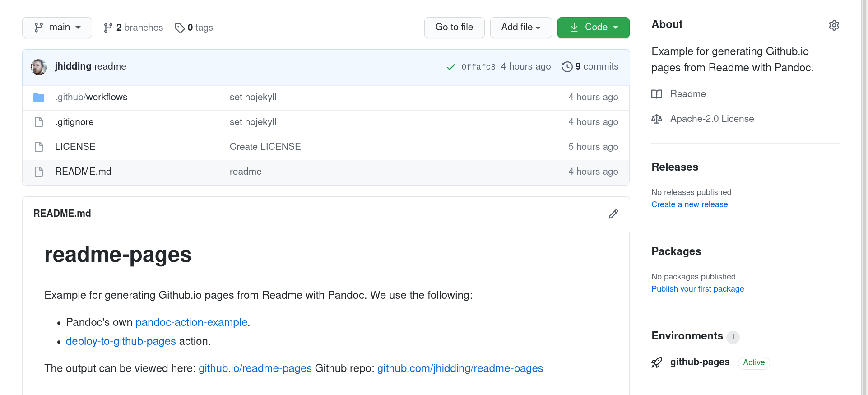Open About settings gear icon
The width and height of the screenshot is (868, 395).
[x=834, y=25]
